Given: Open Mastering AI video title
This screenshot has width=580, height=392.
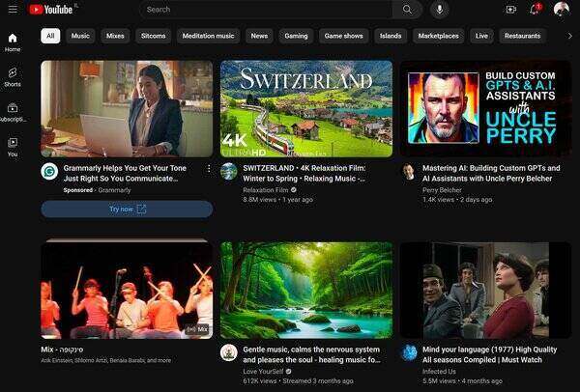Looking at the screenshot, I should click(x=491, y=173).
